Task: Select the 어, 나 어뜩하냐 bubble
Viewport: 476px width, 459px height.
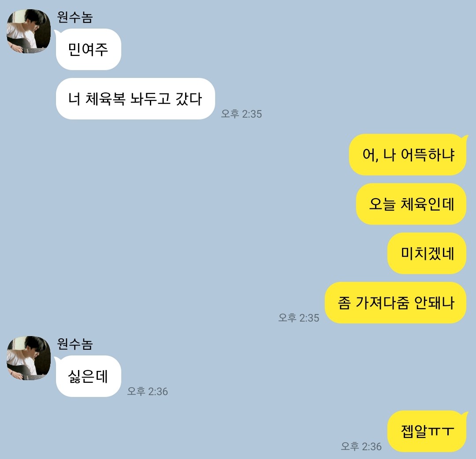Action: 407,155
